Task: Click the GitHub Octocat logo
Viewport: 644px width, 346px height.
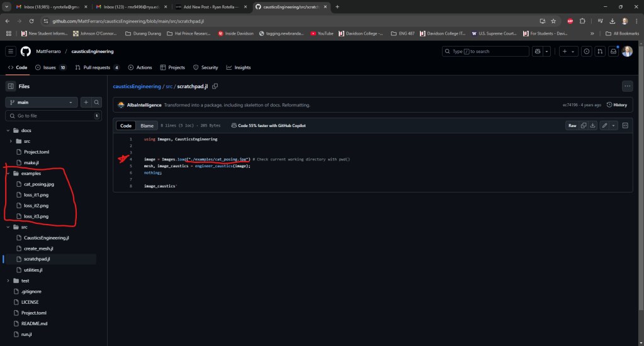Action: 26,51
